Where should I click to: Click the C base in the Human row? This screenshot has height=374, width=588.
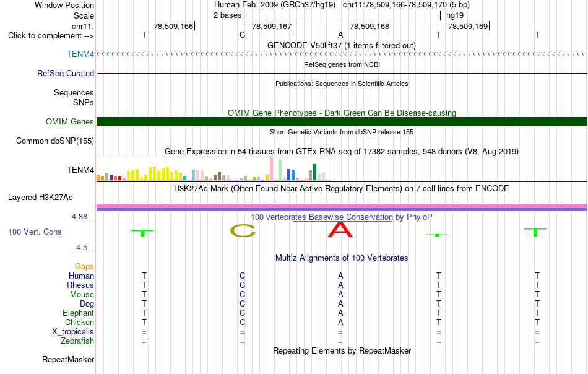tap(242, 276)
